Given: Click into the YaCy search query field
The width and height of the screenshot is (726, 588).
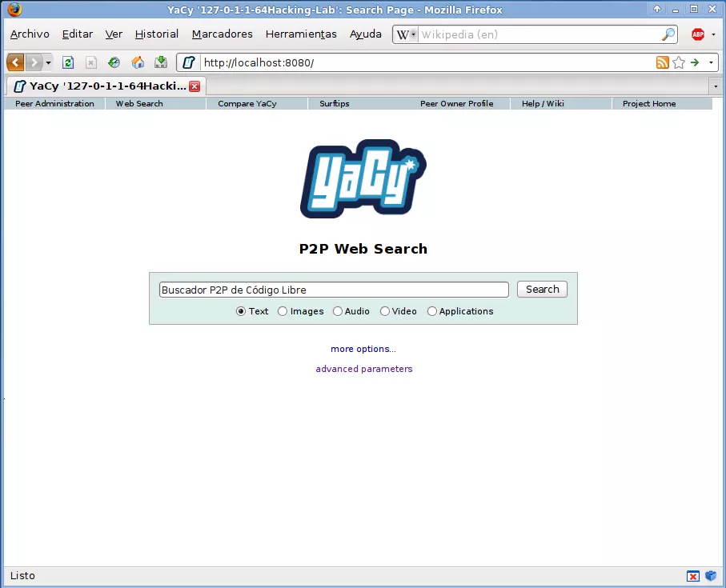Looking at the screenshot, I should pyautogui.click(x=334, y=290).
